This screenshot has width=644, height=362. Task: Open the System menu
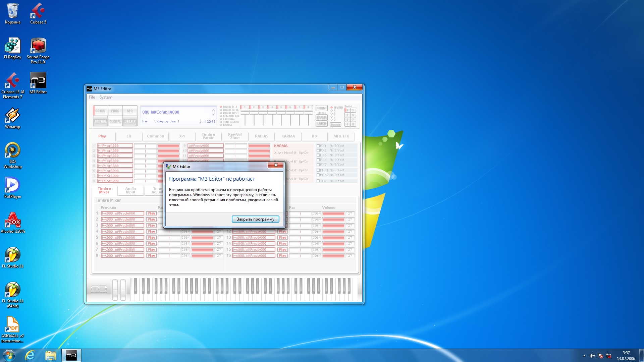point(106,97)
